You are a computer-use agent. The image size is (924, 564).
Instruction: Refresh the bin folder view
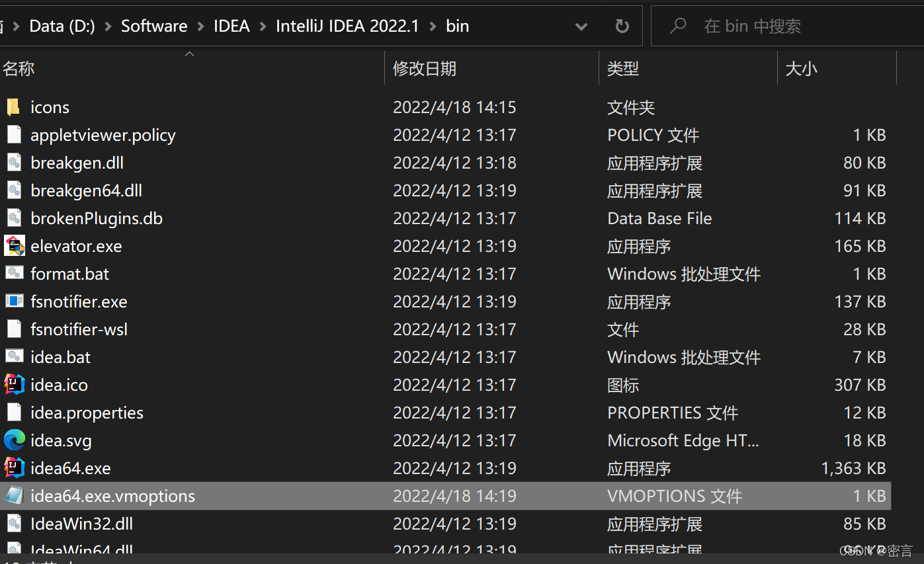pyautogui.click(x=622, y=26)
